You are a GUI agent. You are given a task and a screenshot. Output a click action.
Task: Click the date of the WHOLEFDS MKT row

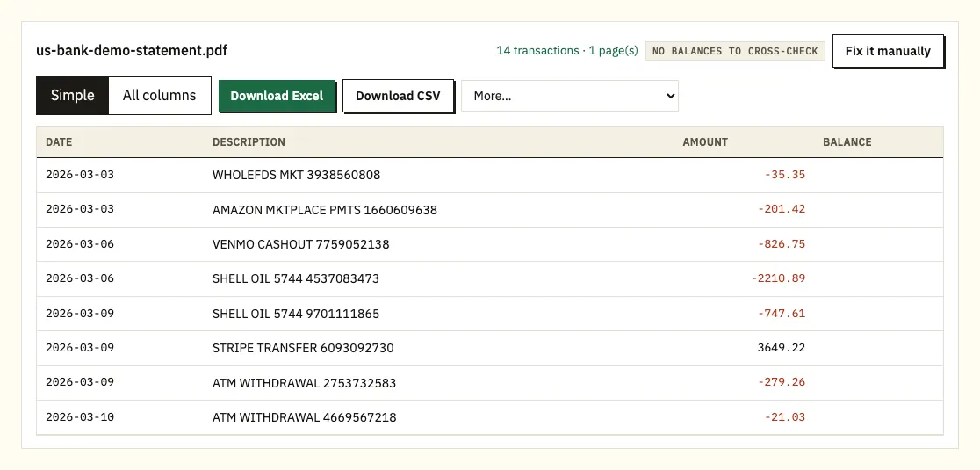pos(80,174)
